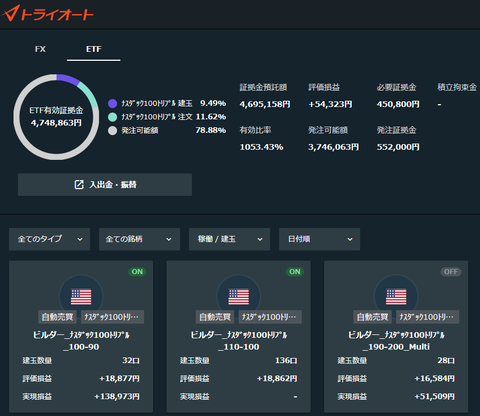This screenshot has width=480, height=416.
Task: Open the ビルダー _190-200_Multi card title
Action: [x=396, y=341]
